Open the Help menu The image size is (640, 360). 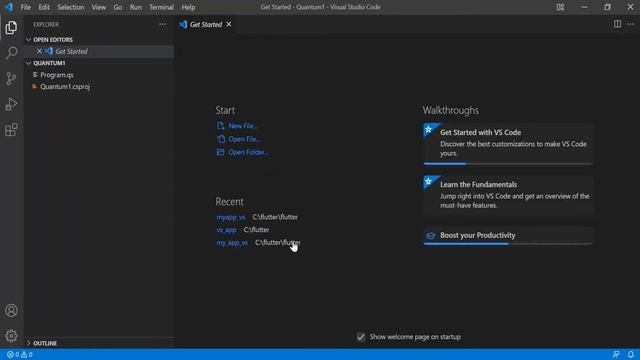188,7
